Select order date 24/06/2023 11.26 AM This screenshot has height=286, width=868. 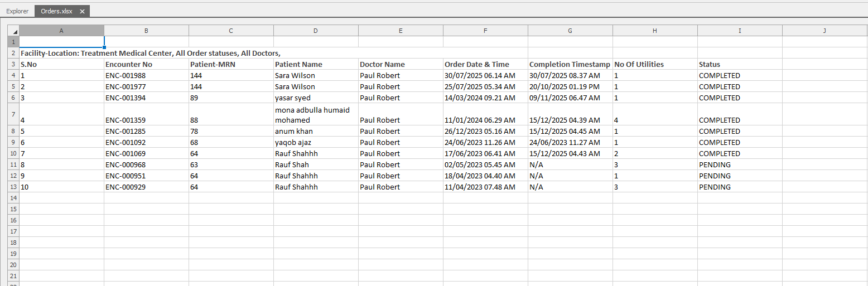480,142
